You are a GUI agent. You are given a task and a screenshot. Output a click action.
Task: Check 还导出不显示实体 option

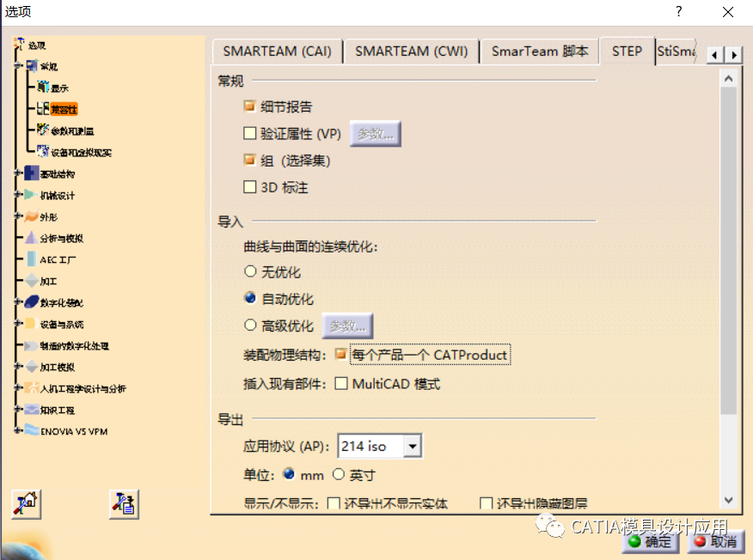tap(334, 503)
